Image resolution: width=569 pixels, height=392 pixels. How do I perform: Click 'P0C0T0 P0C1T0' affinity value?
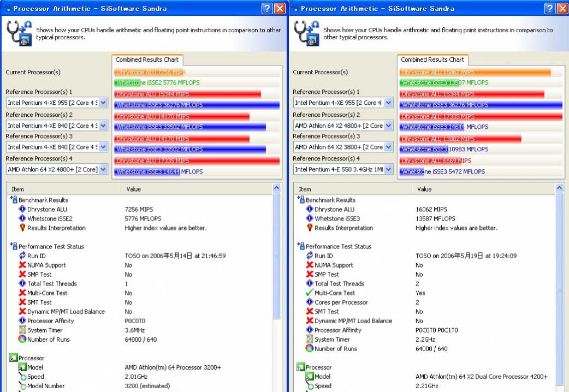pos(436,330)
